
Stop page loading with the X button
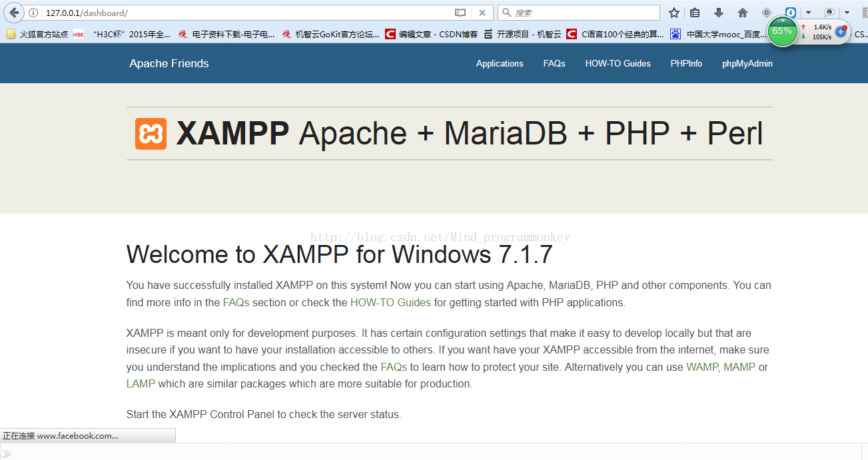482,13
